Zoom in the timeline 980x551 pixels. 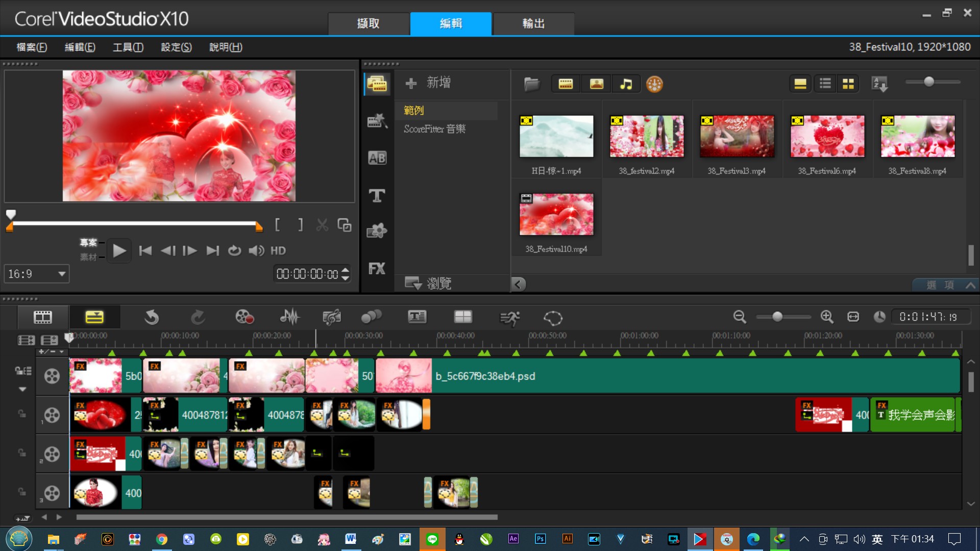pyautogui.click(x=827, y=317)
